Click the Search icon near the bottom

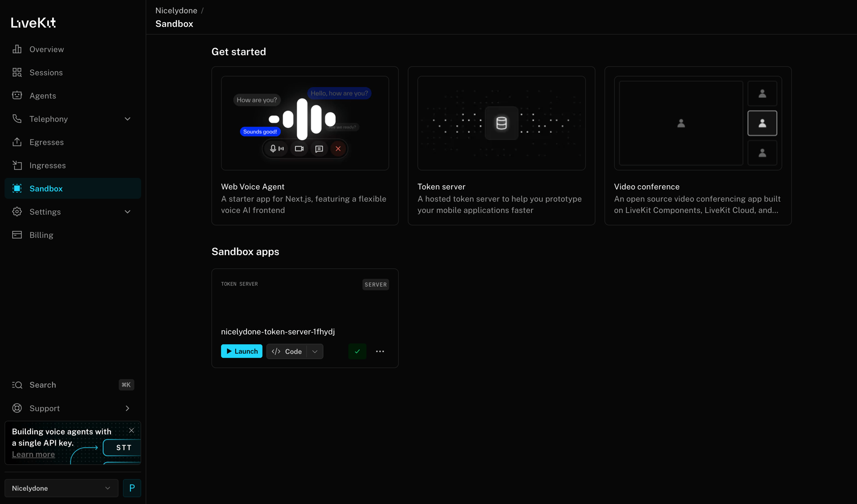[x=17, y=384]
